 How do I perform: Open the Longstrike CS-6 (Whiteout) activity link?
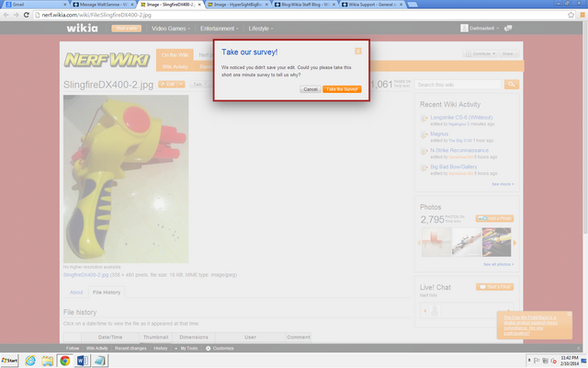coord(461,117)
